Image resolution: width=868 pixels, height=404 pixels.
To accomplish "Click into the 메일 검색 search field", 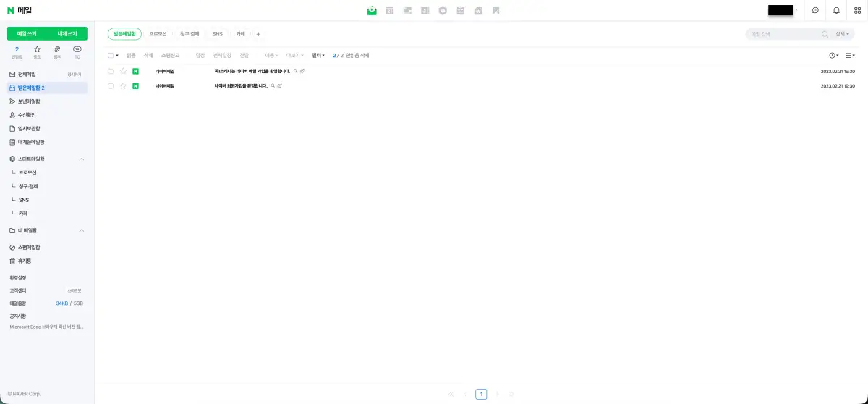I will (783, 34).
